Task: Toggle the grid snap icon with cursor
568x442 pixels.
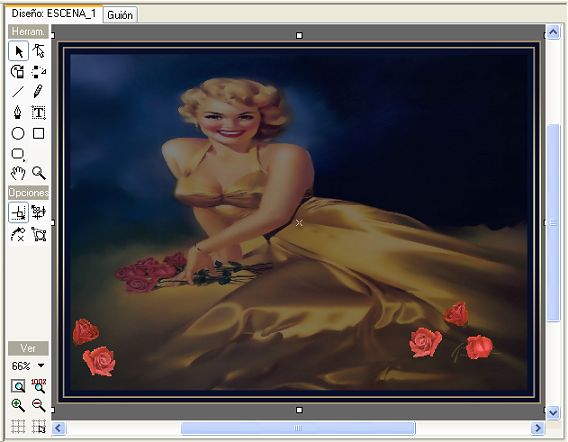Action: pos(39,426)
